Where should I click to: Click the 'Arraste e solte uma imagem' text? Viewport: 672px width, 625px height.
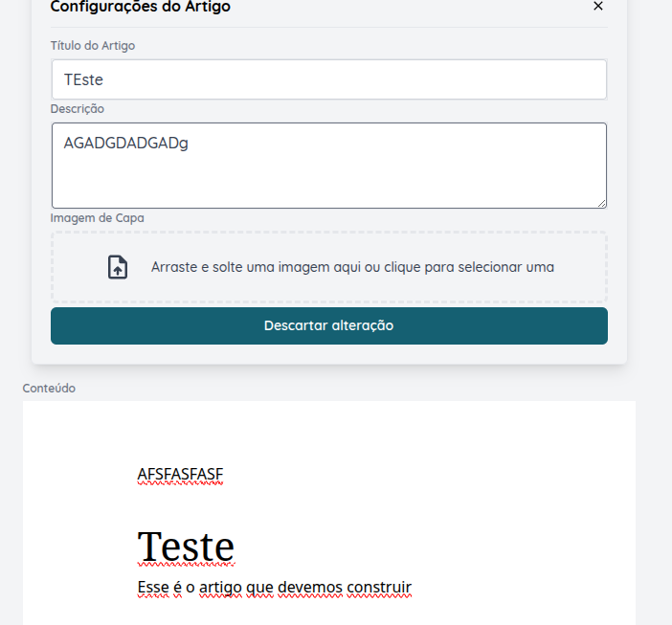pyautogui.click(x=352, y=267)
